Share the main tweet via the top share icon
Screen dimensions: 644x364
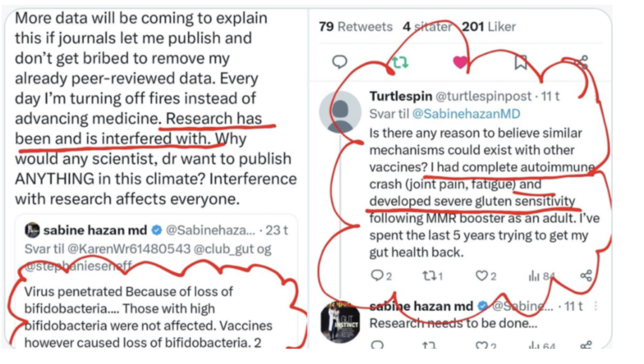coord(582,62)
